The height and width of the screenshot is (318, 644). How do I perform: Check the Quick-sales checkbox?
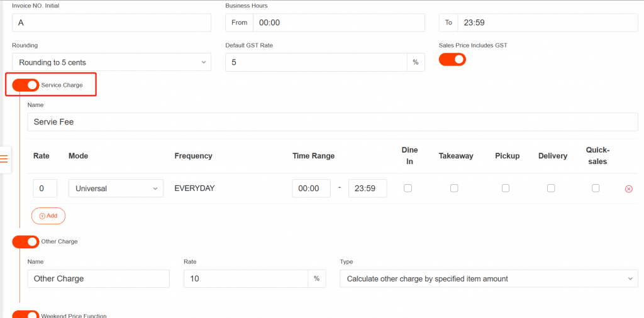pyautogui.click(x=596, y=188)
